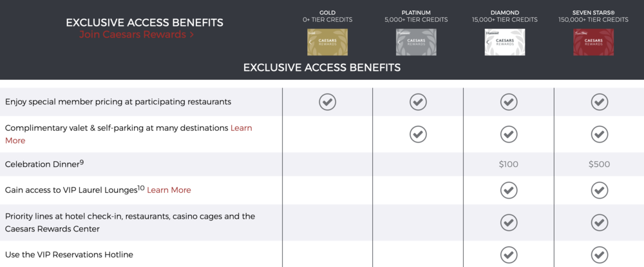
Task: Click Diamond checkmark for priority lines row
Action: (x=509, y=222)
